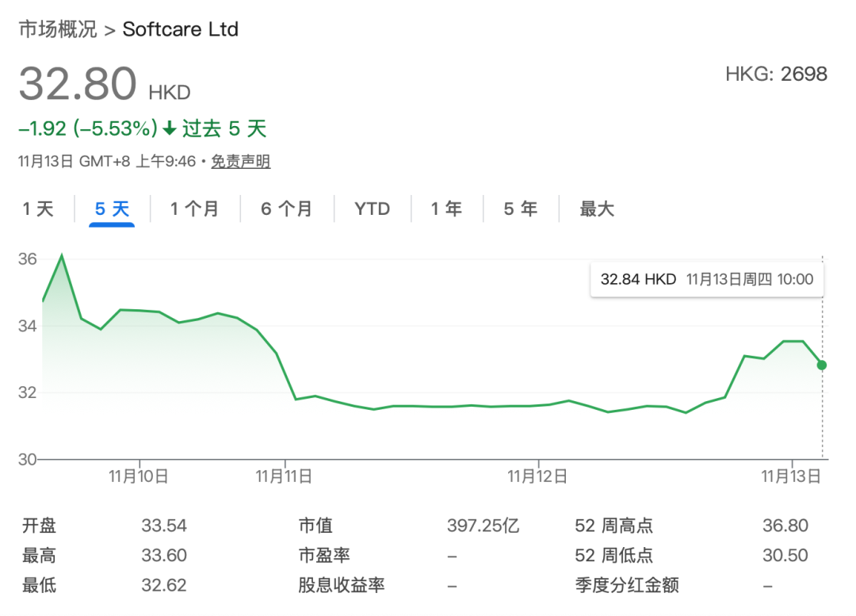
Task: Select the 5 天 range tab
Action: 112,209
